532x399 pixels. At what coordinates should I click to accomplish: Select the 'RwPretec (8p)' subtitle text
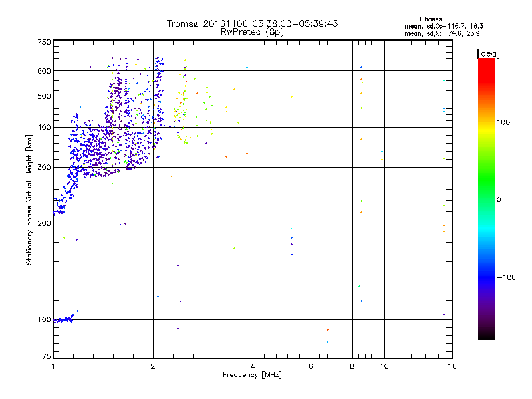[252, 32]
